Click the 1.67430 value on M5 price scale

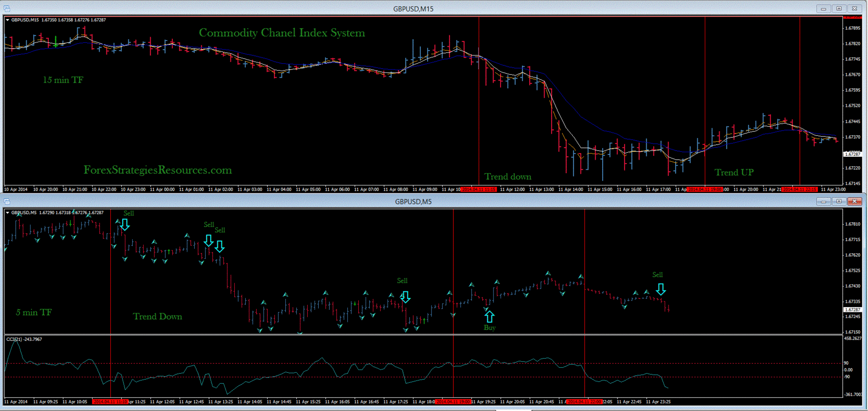853,286
